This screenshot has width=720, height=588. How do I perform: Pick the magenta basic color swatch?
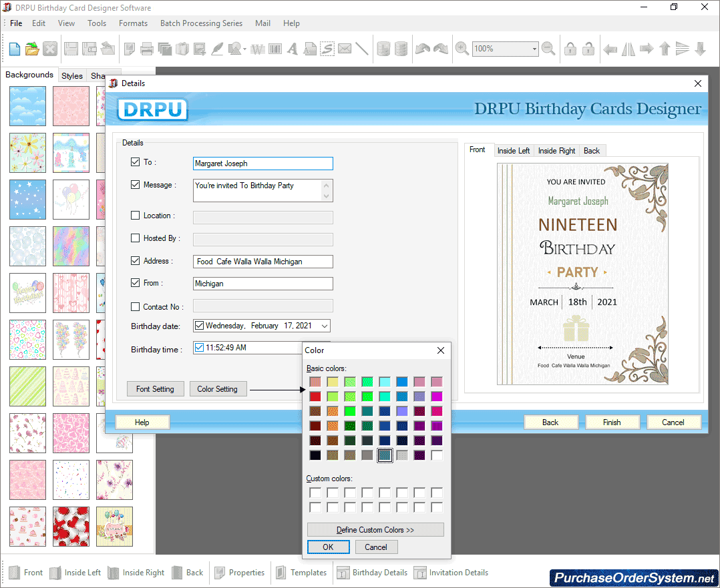[437, 396]
